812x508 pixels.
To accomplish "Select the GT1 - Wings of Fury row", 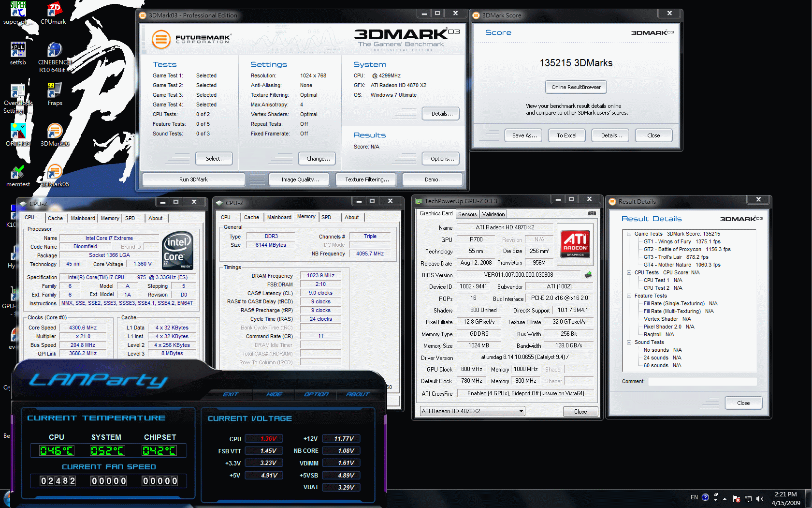I will pos(682,241).
